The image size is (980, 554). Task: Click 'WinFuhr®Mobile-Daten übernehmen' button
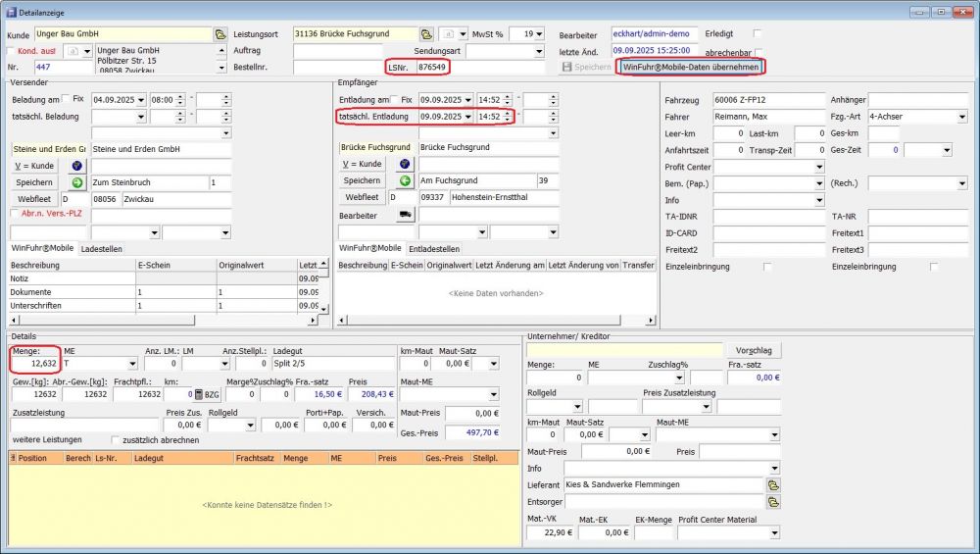(691, 67)
